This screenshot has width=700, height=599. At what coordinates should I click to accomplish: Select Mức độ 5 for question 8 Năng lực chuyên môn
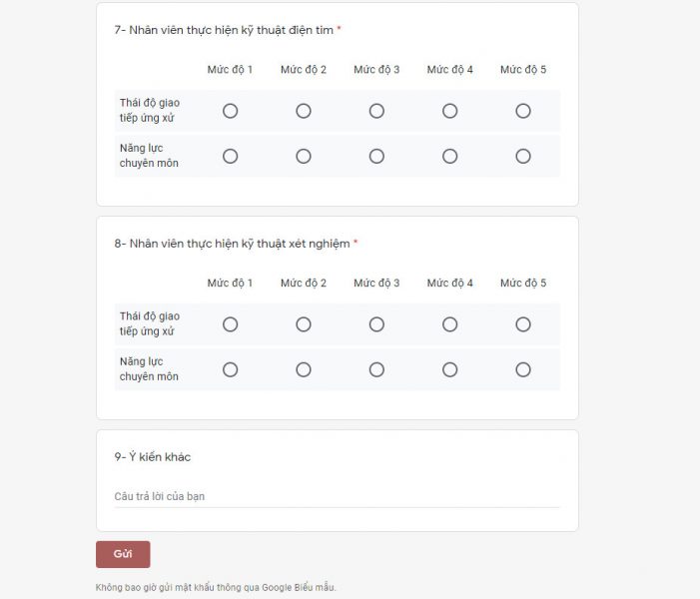pyautogui.click(x=523, y=369)
